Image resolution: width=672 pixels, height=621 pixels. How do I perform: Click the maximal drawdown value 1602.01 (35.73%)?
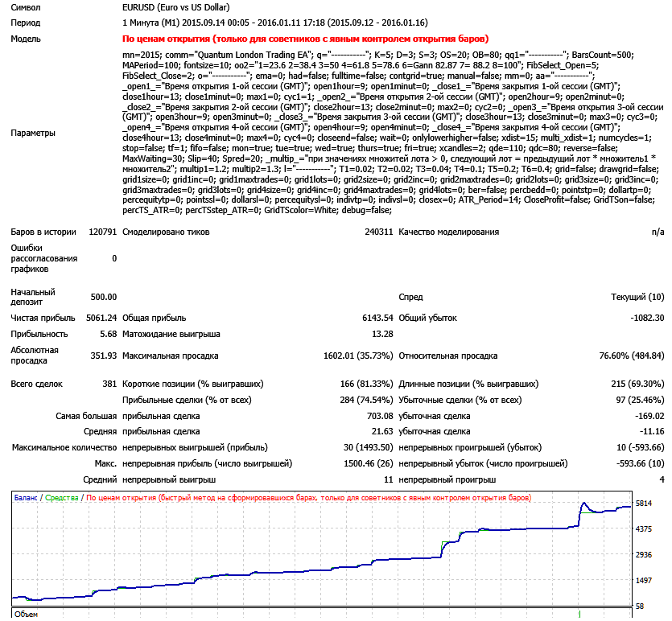[358, 356]
